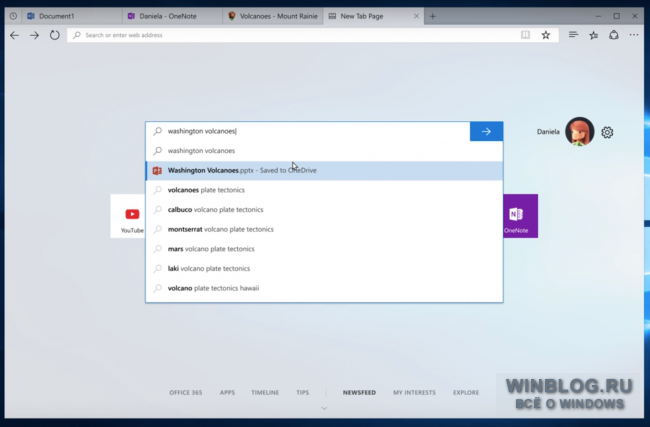Select suggestion 'washington volcanoes'

coord(324,150)
